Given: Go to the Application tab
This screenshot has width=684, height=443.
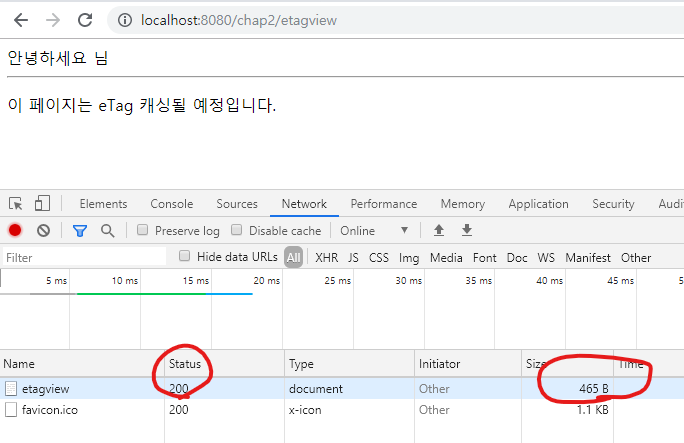Looking at the screenshot, I should [538, 204].
